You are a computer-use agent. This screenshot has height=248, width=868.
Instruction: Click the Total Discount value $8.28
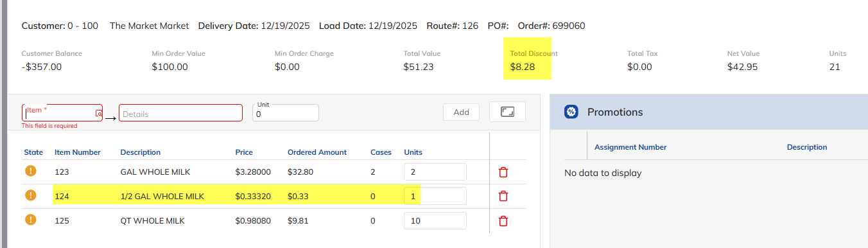coord(523,66)
